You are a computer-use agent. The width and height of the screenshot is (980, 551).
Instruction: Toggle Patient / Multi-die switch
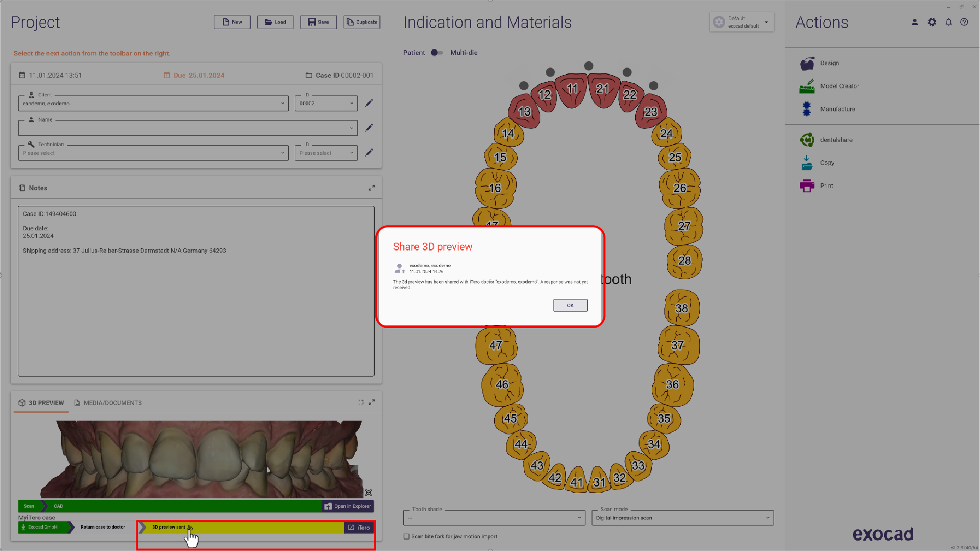pyautogui.click(x=437, y=53)
